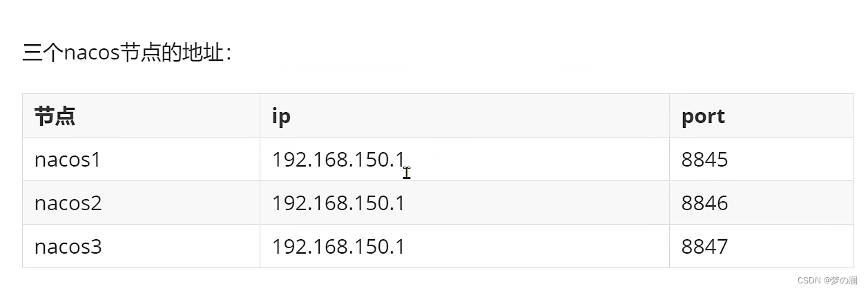Select port 8847 cell
The image size is (868, 291).
(761, 246)
